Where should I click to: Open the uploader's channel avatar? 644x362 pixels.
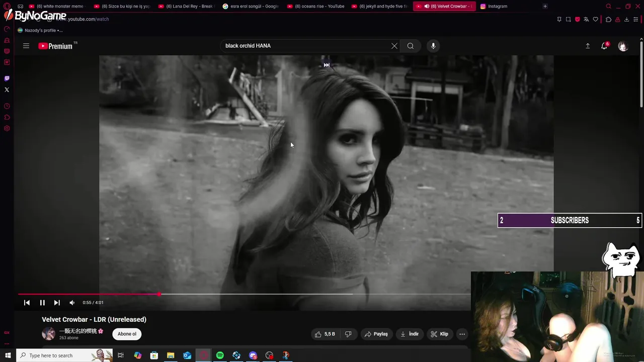[48, 334]
